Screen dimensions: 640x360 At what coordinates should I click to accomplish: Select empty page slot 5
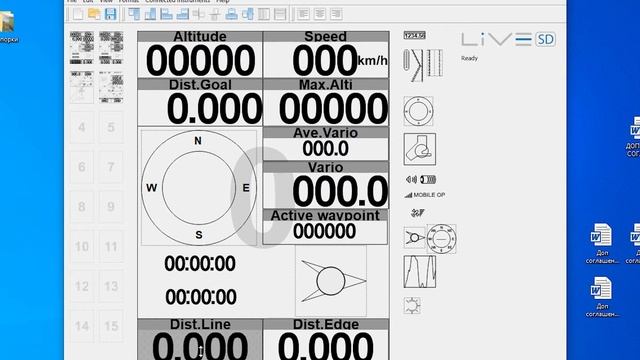(x=111, y=127)
